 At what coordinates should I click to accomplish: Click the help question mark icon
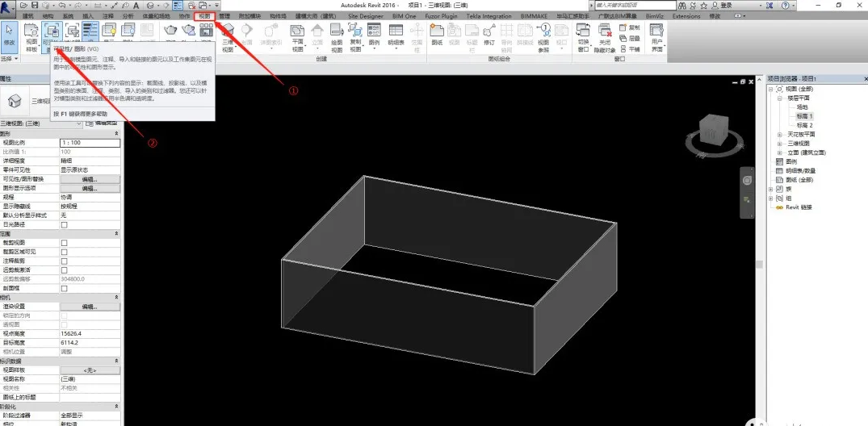(x=786, y=5)
